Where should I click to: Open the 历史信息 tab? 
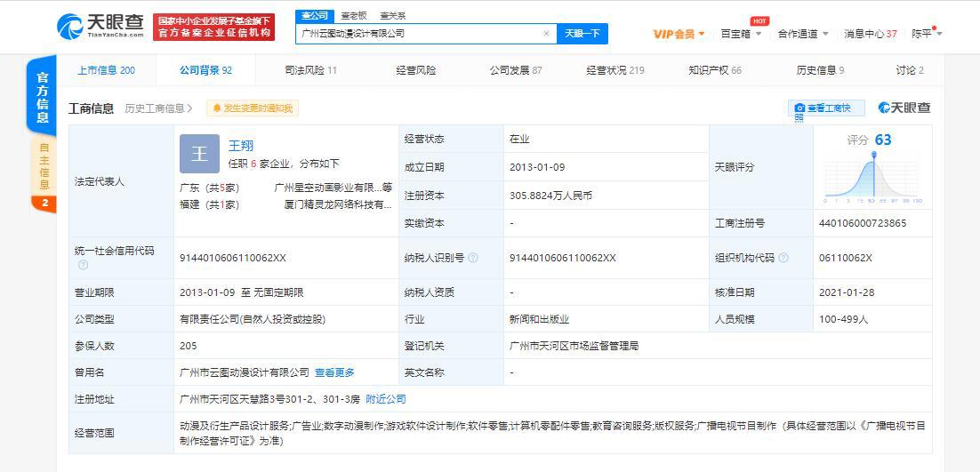point(820,70)
